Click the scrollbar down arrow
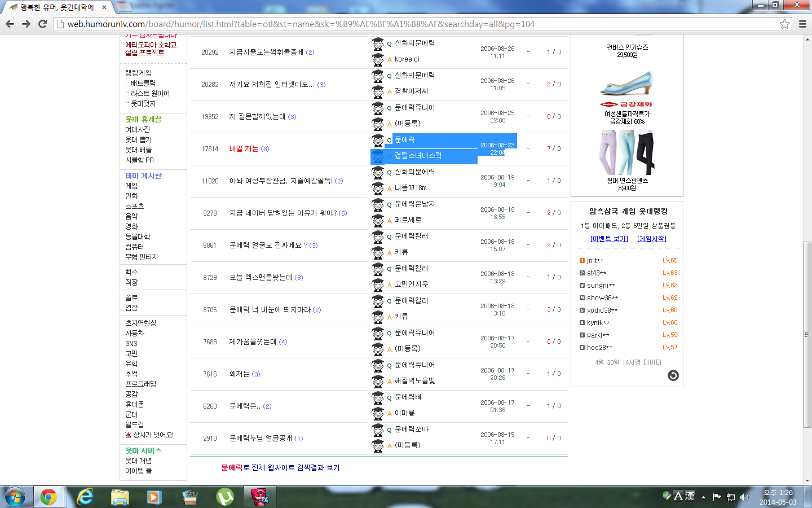This screenshot has height=508, width=812. 807,481
